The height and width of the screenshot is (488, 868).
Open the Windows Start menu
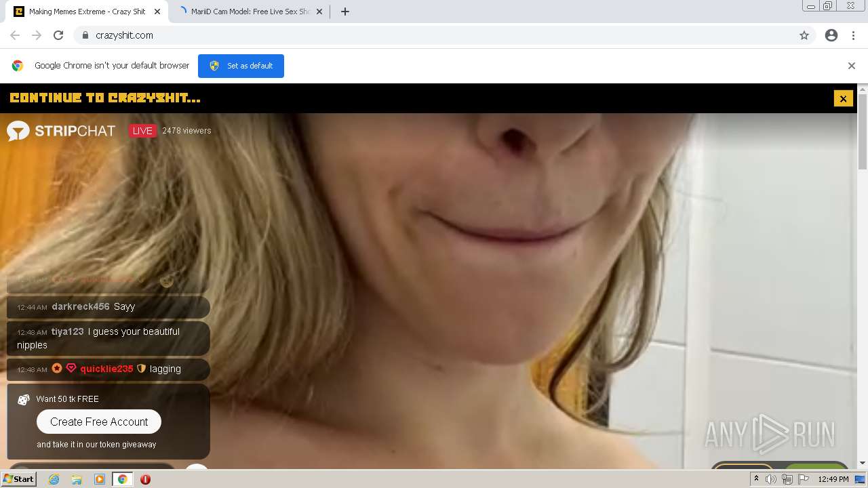tap(19, 479)
